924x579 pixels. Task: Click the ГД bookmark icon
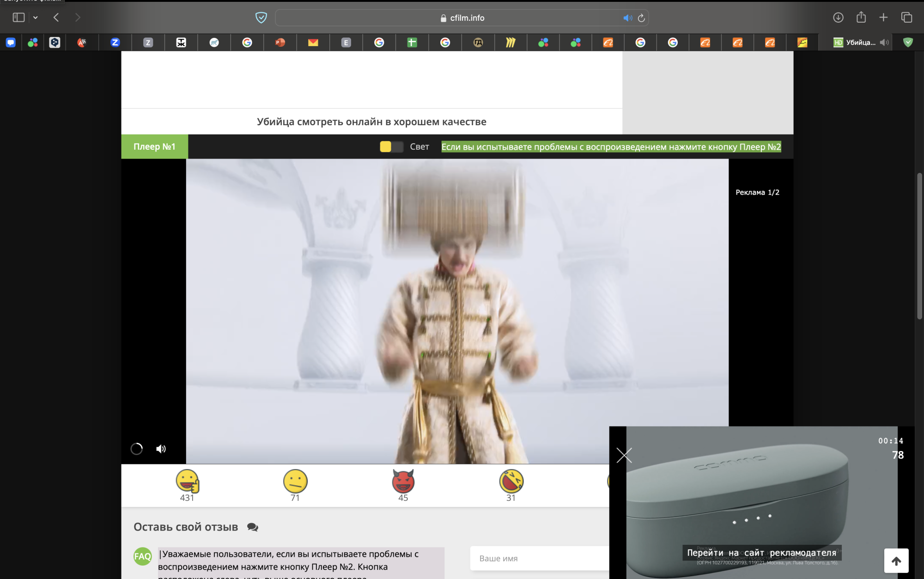tap(479, 42)
